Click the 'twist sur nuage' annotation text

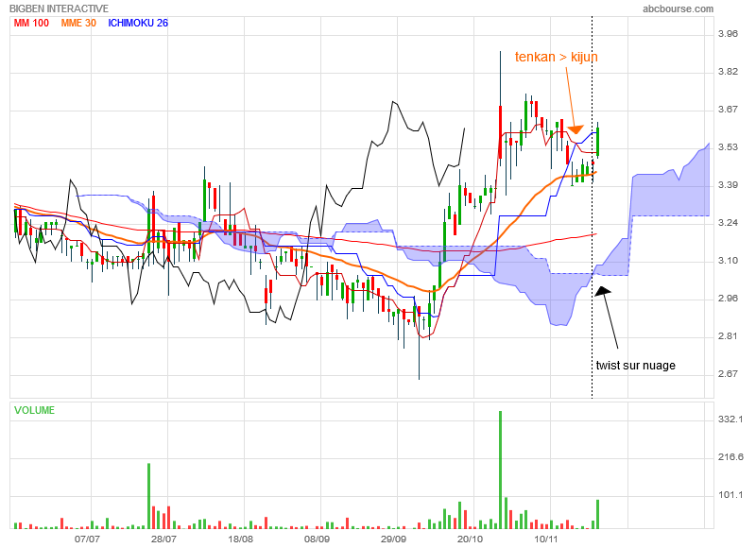tap(635, 366)
